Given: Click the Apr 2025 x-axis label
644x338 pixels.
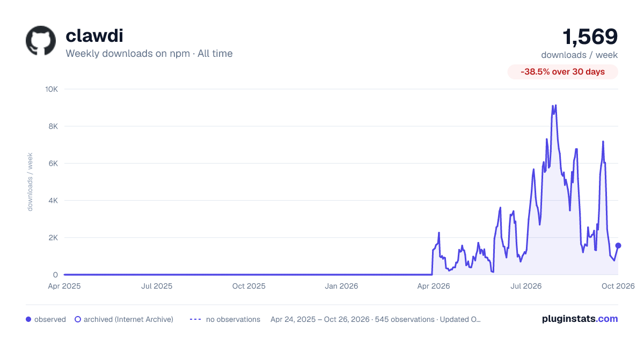Looking at the screenshot, I should (64, 286).
